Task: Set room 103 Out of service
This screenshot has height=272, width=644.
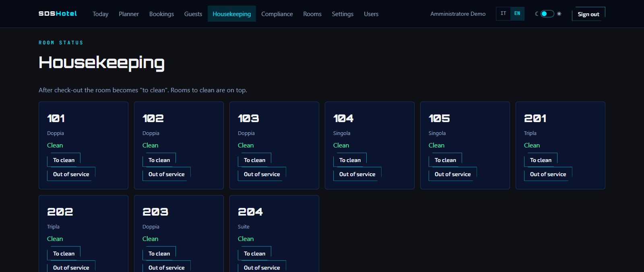Action: pyautogui.click(x=262, y=174)
